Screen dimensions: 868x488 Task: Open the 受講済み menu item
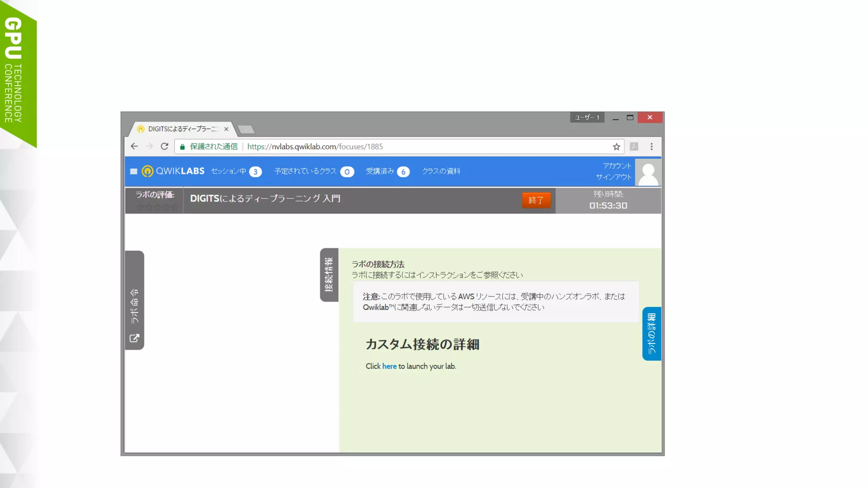[x=380, y=171]
